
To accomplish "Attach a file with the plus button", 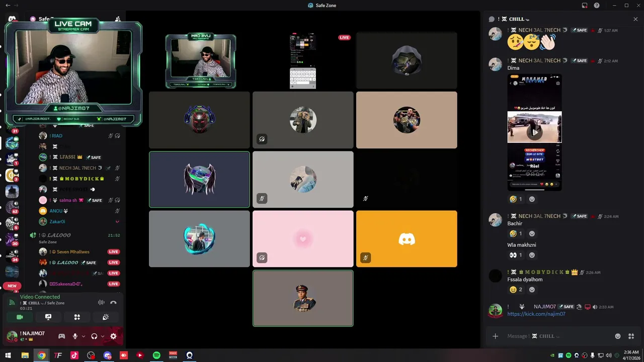I will pos(495,336).
